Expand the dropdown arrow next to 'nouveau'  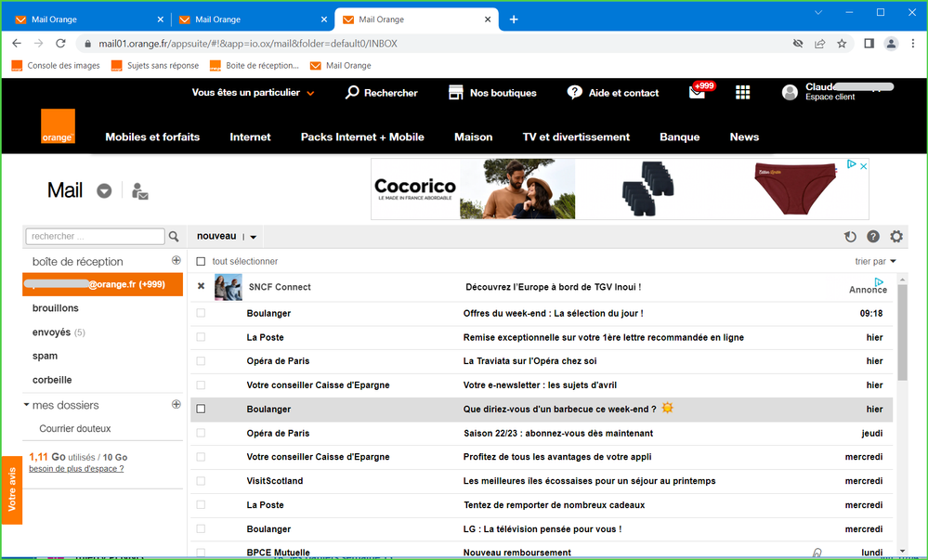254,238
